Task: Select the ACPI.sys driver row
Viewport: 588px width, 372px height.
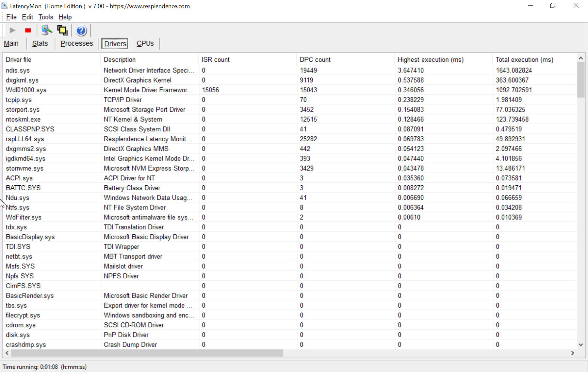Action: 290,178
